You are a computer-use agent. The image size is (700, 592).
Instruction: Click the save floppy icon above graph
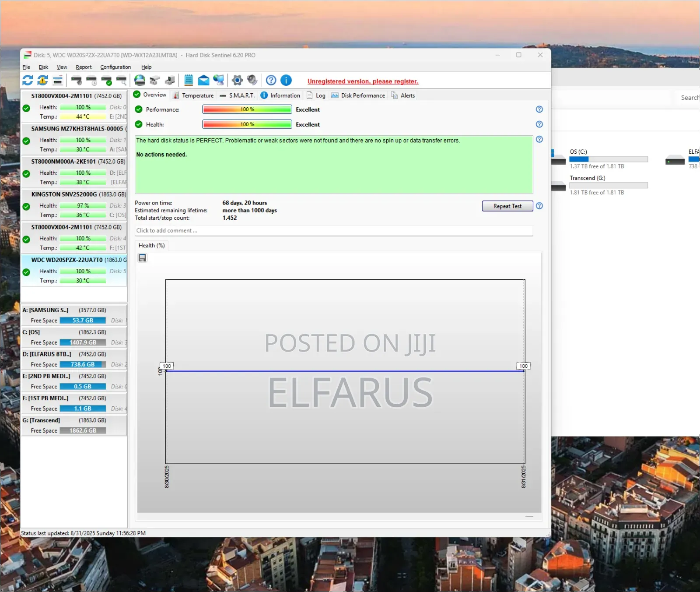[x=143, y=258]
